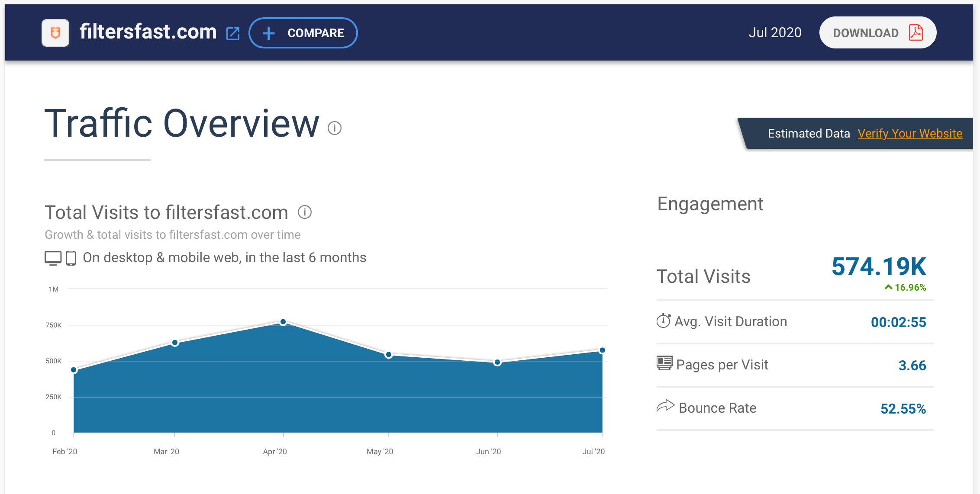Open filtersfast.com via external link icon
980x494 pixels.
(233, 33)
